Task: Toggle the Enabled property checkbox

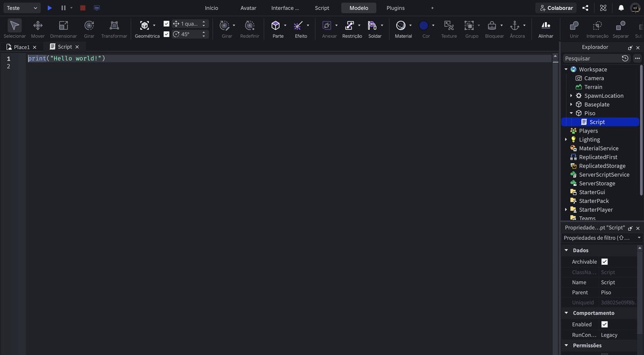Action: coord(604,324)
